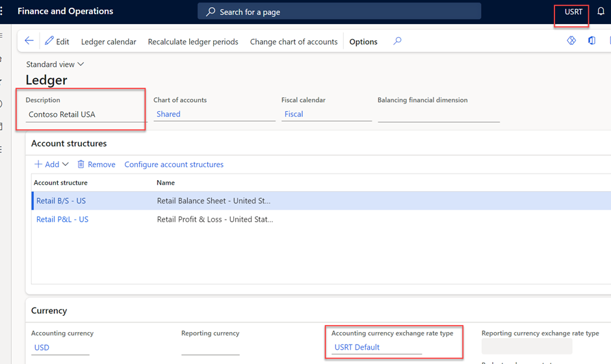Click the back arrow icon
This screenshot has width=611, height=364.
(x=29, y=41)
